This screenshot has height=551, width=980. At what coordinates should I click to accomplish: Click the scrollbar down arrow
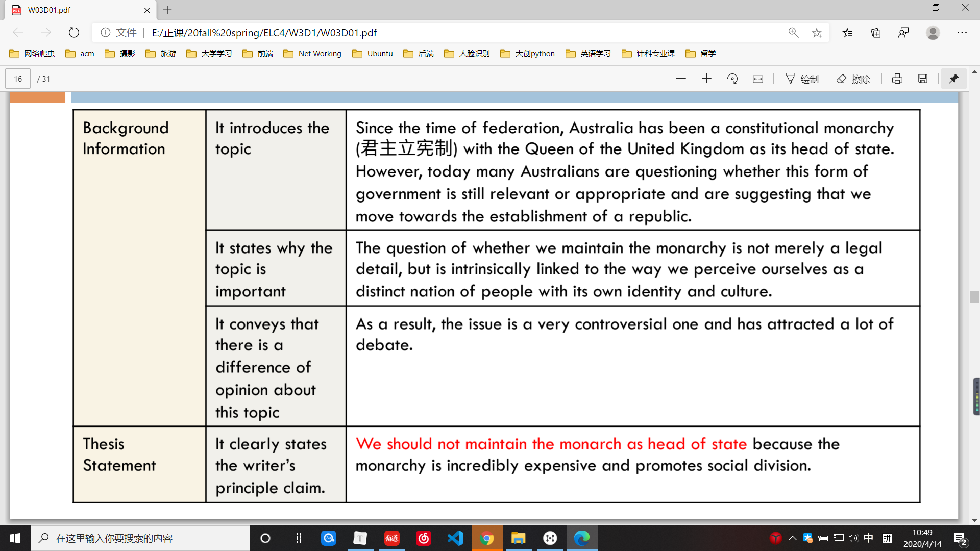pyautogui.click(x=974, y=520)
